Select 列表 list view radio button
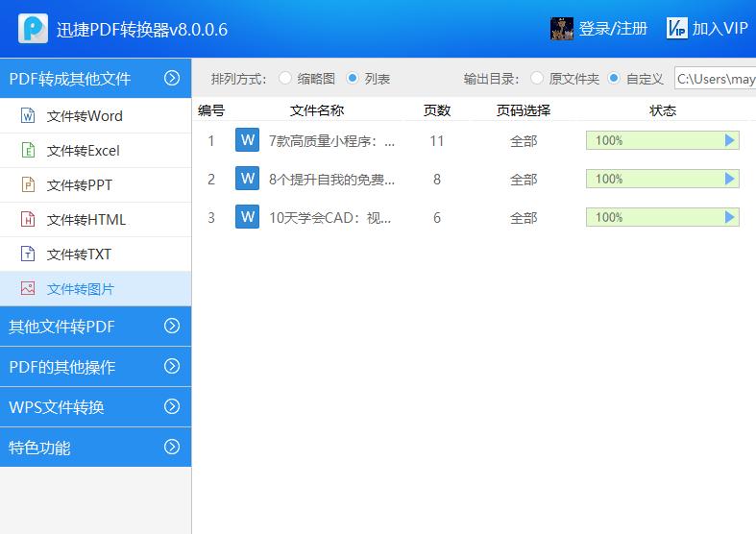 tap(353, 78)
